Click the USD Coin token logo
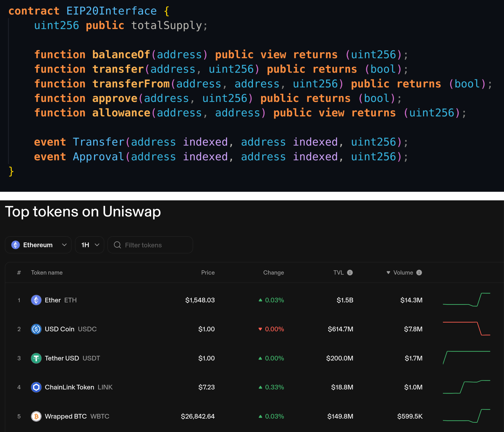 36,329
